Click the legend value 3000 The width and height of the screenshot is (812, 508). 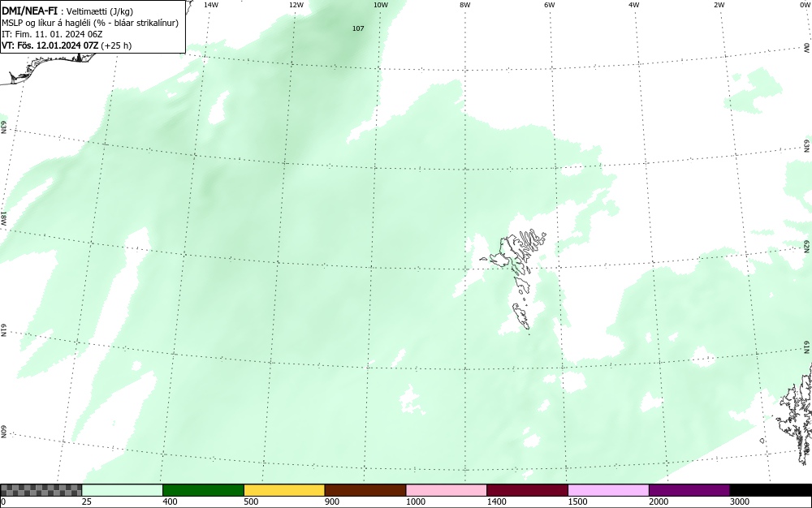740,502
